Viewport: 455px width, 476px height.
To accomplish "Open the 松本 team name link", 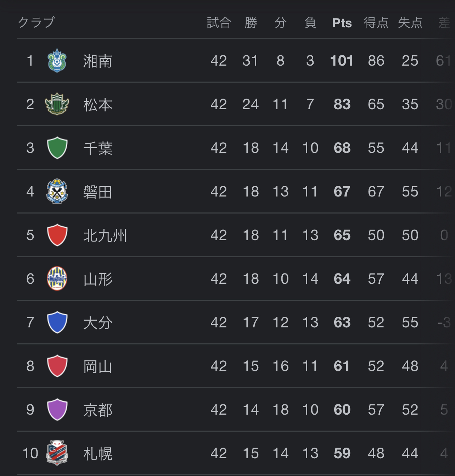I will (x=98, y=105).
